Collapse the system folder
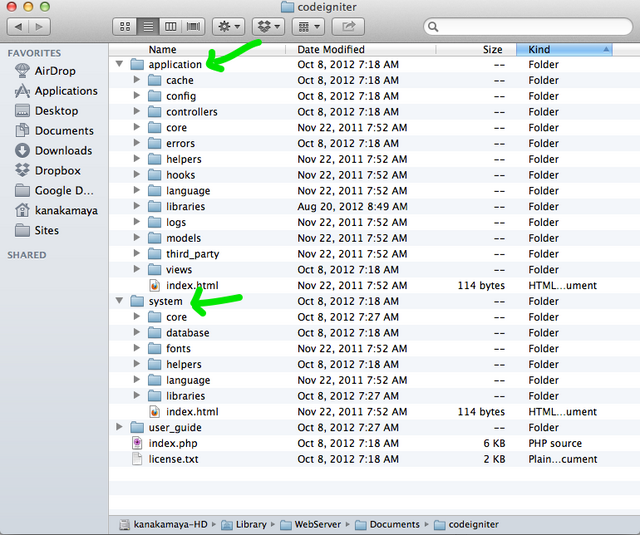Image resolution: width=640 pixels, height=535 pixels. point(119,301)
